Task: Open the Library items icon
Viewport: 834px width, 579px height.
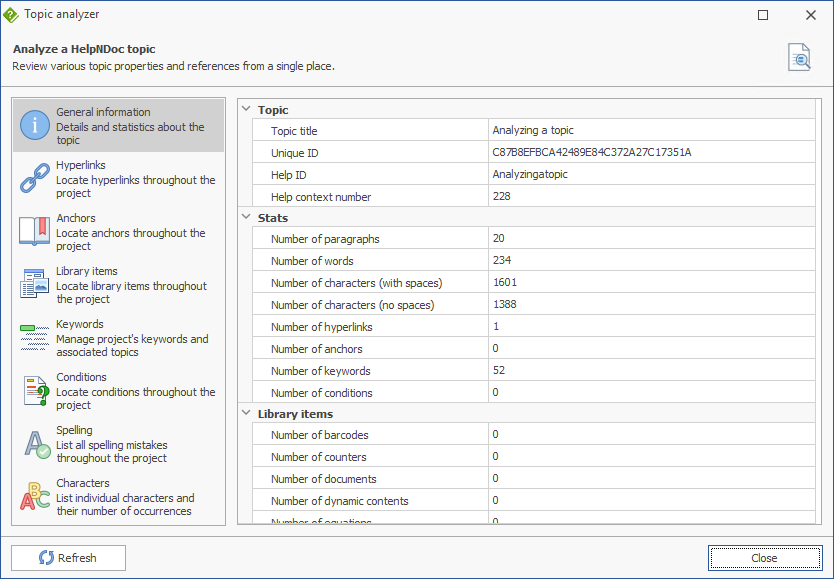Action: point(35,284)
